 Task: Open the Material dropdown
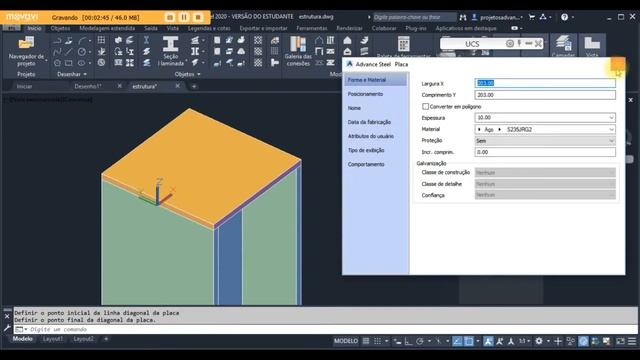(x=611, y=129)
